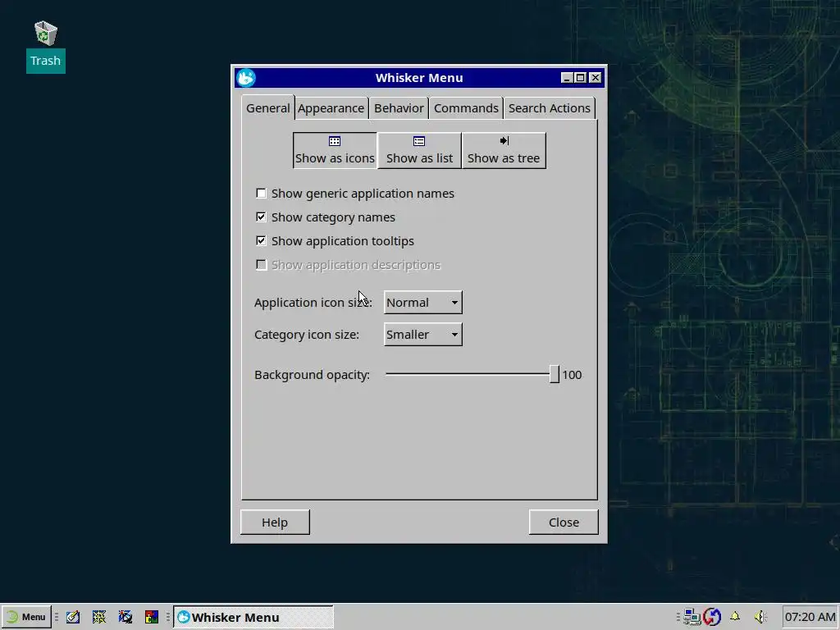Viewport: 840px width, 630px height.
Task: Close window with title bar X button
Action: tap(596, 78)
